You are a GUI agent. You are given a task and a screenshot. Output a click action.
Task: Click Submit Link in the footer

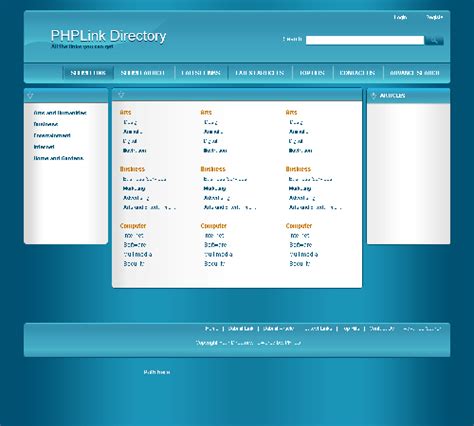pos(241,329)
